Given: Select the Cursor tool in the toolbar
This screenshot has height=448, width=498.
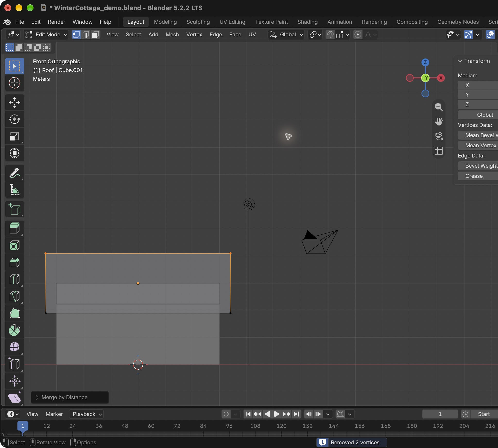Looking at the screenshot, I should [x=15, y=83].
